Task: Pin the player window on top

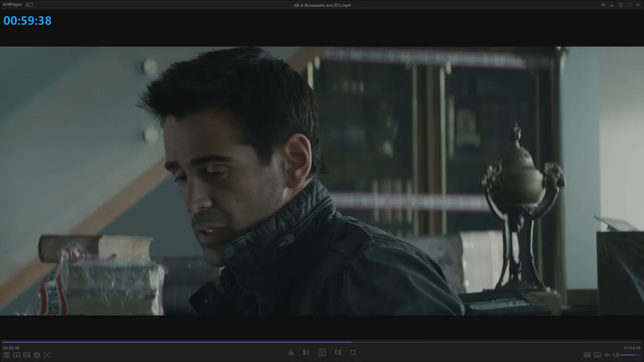Action: [603, 5]
